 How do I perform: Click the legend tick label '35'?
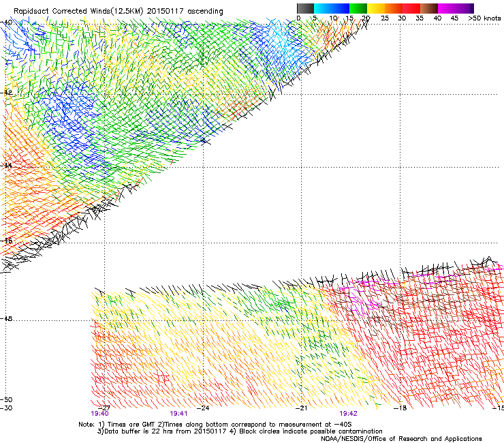pos(420,18)
